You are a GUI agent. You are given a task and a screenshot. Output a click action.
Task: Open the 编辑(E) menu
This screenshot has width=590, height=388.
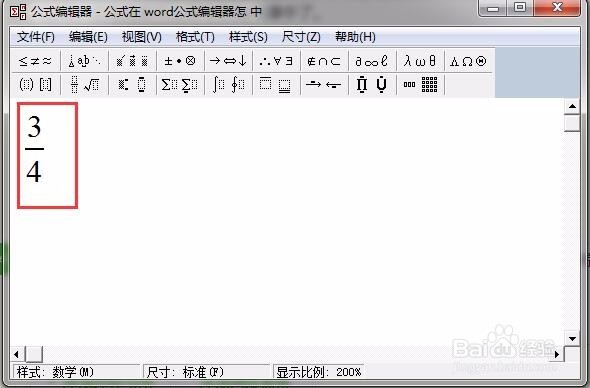pyautogui.click(x=88, y=37)
